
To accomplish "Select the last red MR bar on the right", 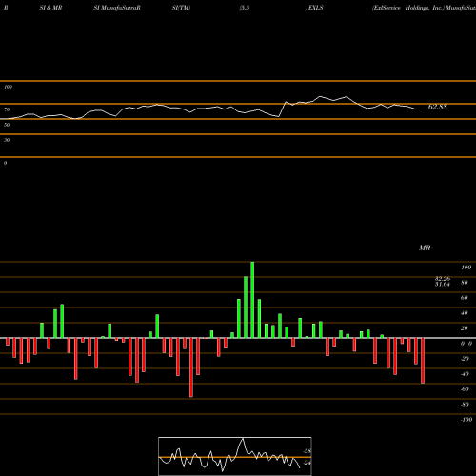I will click(x=423, y=361).
